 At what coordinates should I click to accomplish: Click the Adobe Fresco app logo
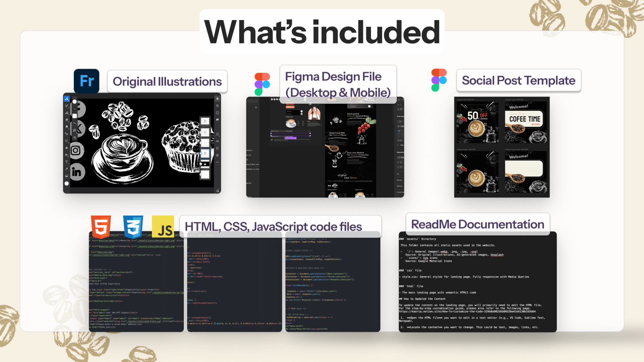tap(86, 81)
